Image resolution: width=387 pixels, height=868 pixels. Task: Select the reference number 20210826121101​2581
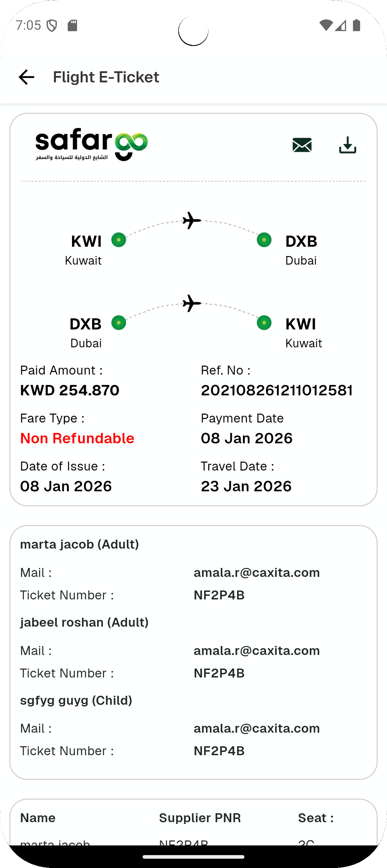tap(277, 390)
